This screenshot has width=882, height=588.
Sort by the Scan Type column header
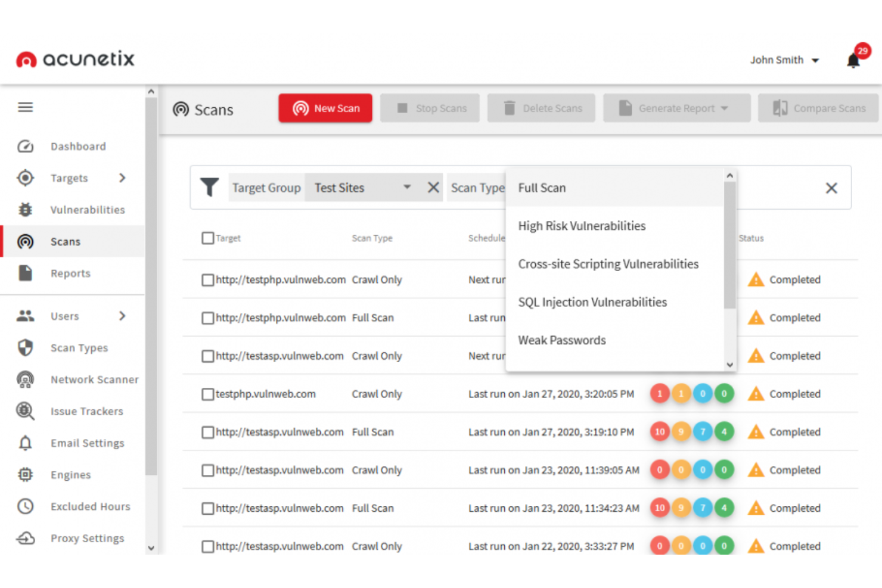(x=372, y=238)
